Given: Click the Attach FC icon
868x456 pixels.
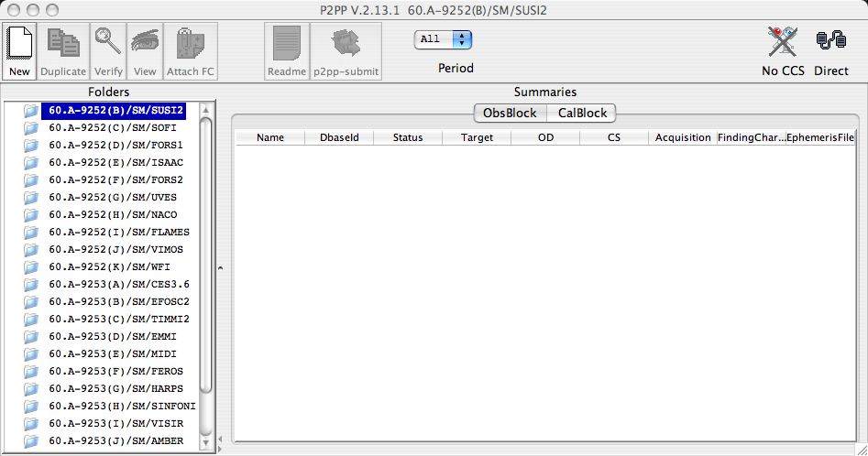Looking at the screenshot, I should tap(191, 51).
